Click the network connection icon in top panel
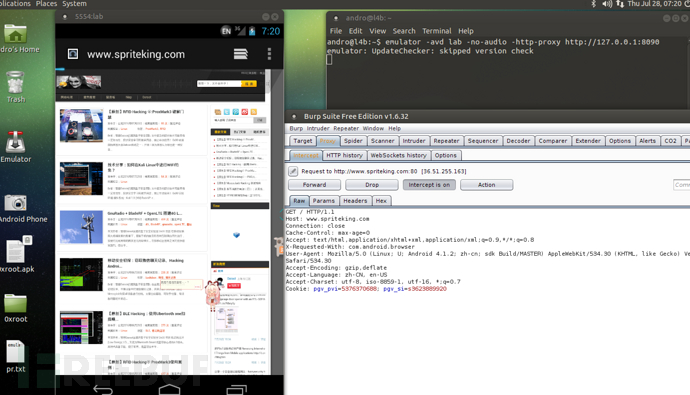This screenshot has width=690, height=395. point(620,4)
